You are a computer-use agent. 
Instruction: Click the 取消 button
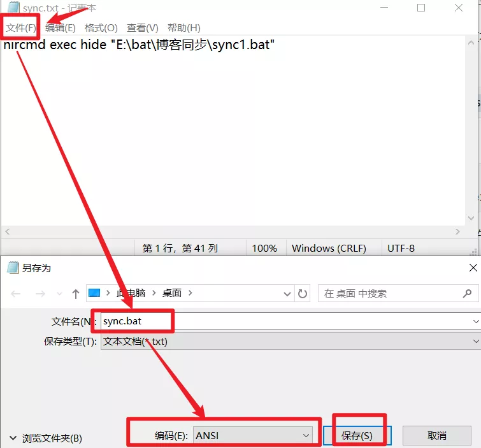(437, 435)
